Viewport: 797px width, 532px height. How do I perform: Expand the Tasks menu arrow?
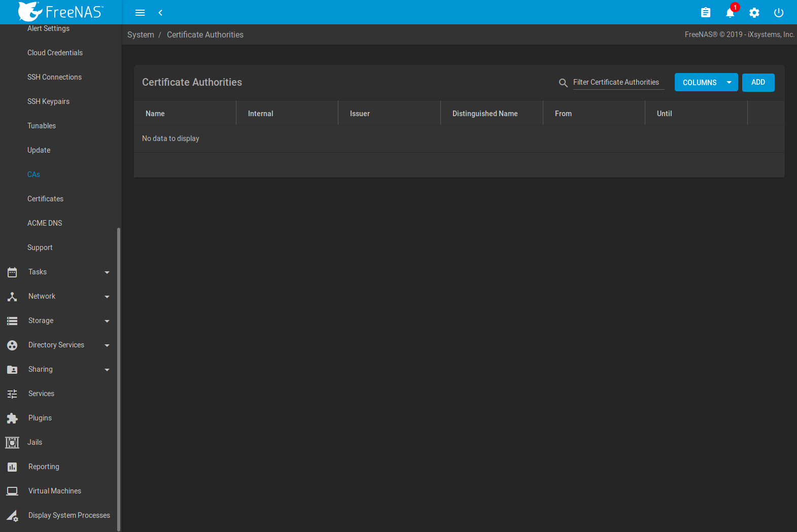tap(107, 272)
